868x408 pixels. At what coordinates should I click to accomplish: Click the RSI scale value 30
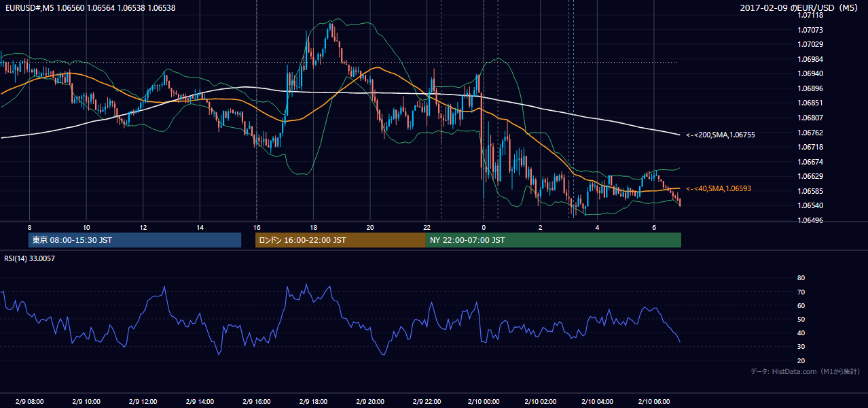click(x=801, y=347)
